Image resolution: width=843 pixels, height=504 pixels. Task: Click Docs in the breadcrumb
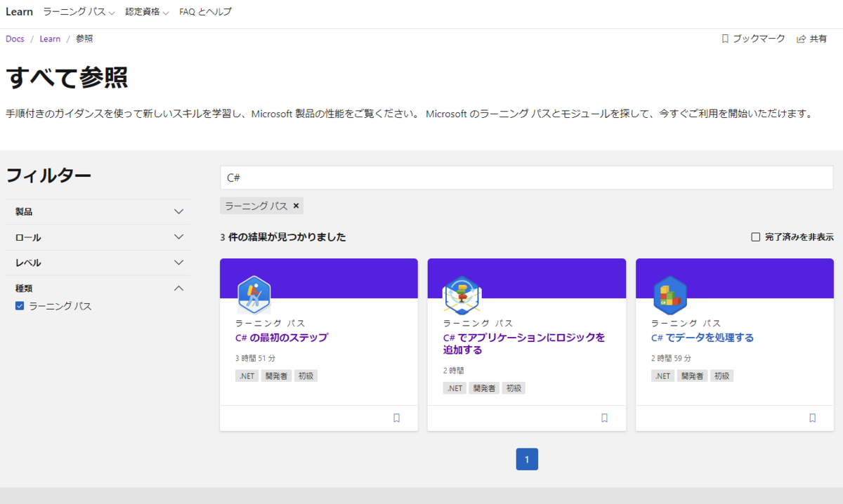pos(15,39)
